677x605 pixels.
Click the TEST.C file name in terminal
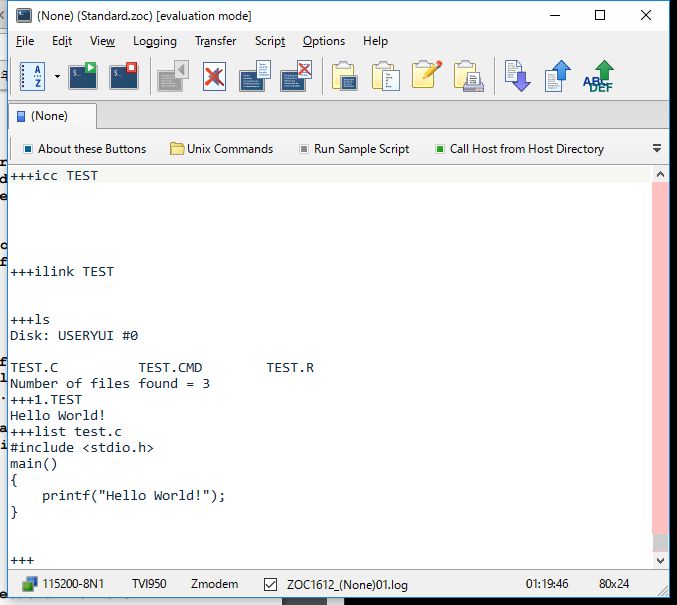34,368
